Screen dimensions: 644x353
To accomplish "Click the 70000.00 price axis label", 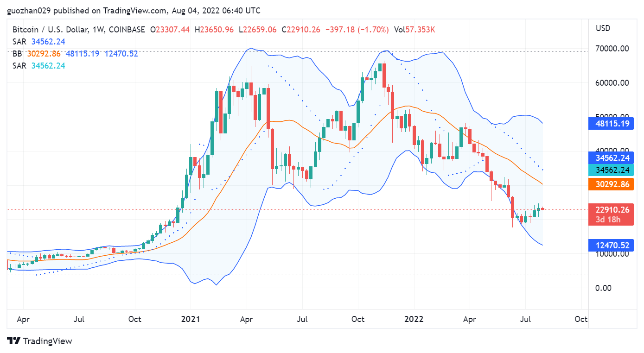I will pyautogui.click(x=612, y=49).
